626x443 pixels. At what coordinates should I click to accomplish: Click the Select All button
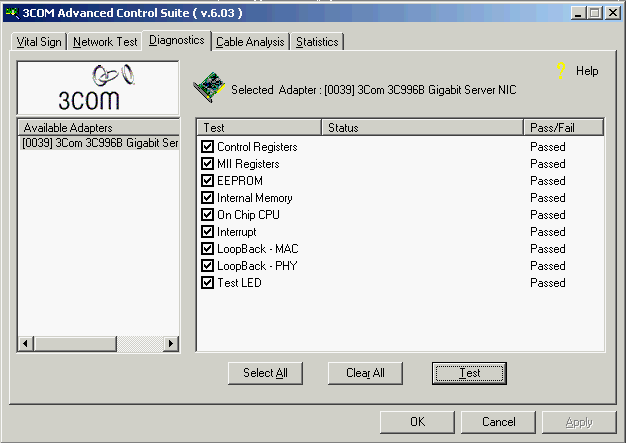[265, 373]
